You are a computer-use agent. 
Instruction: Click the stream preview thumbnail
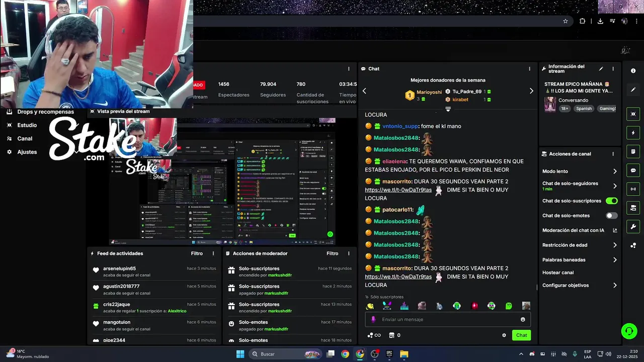click(x=222, y=181)
